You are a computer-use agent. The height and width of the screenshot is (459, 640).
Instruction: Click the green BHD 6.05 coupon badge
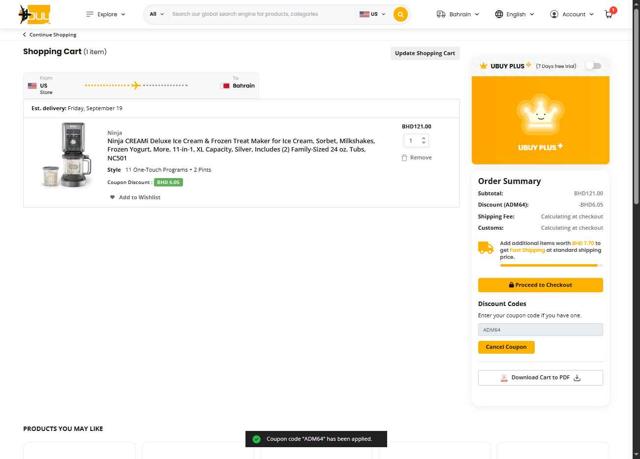[168, 182]
